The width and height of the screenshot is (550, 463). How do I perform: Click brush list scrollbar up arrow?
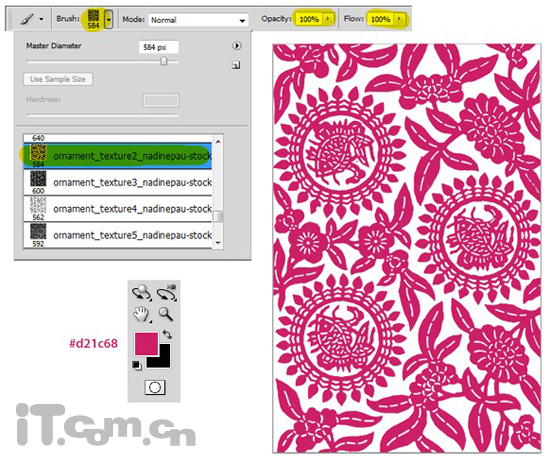(218, 141)
